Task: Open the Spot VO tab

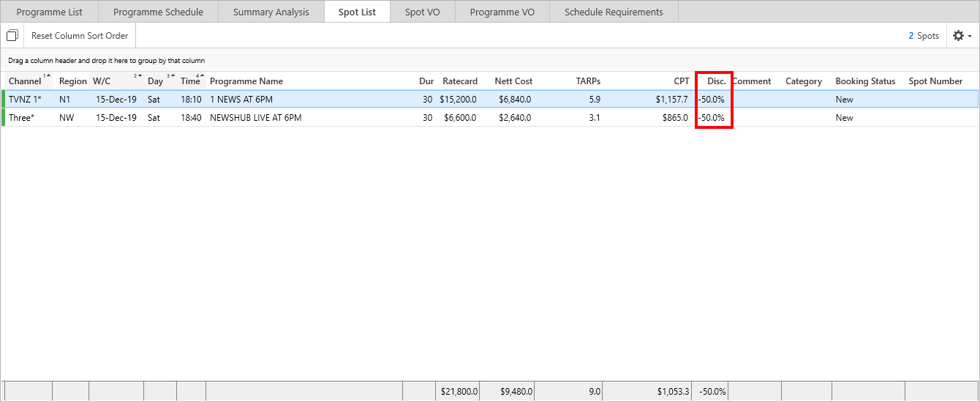Action: [422, 12]
